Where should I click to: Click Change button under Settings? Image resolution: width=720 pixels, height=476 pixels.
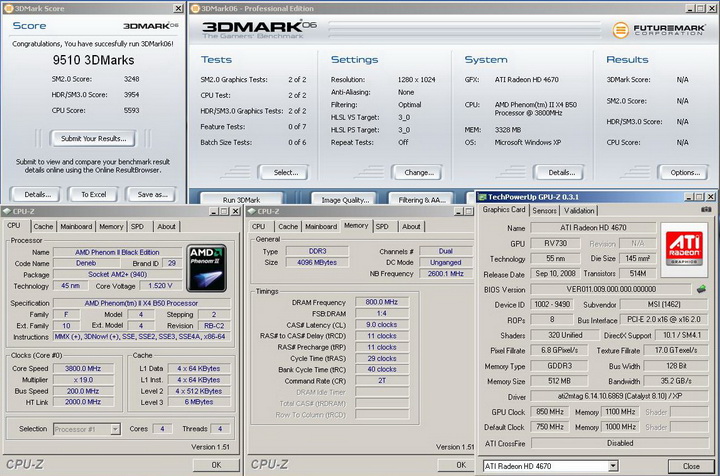(x=419, y=173)
